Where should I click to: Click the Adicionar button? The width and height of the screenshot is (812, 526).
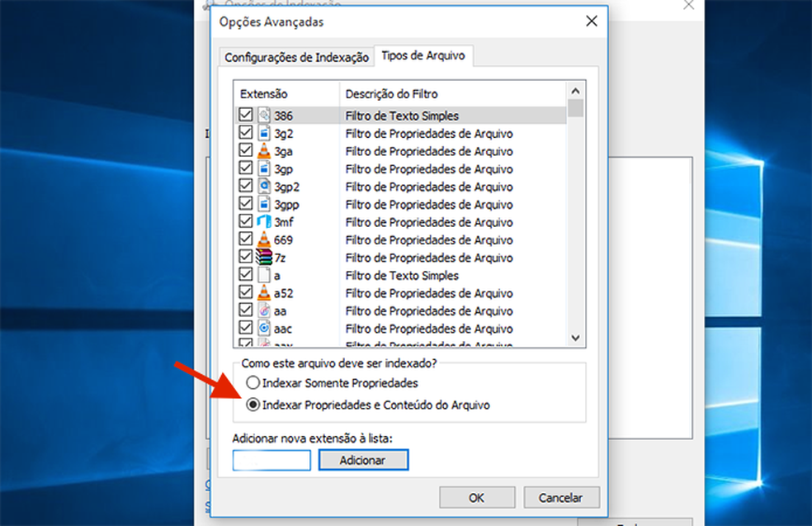tap(363, 460)
